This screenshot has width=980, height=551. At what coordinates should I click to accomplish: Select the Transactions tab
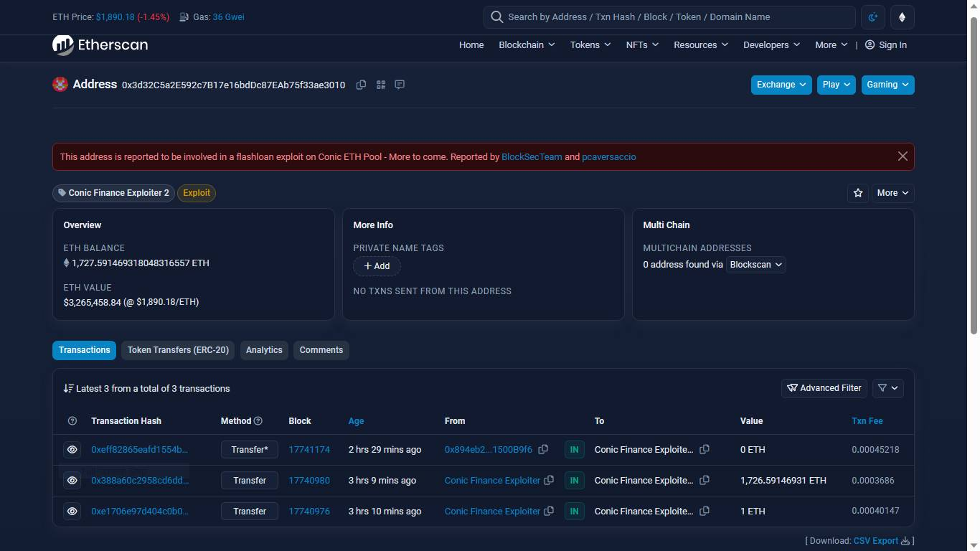tap(85, 350)
